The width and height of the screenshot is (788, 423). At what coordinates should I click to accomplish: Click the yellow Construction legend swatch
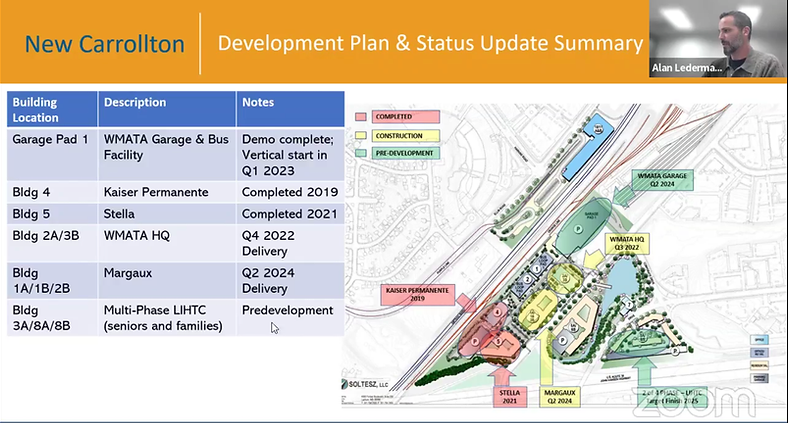click(x=360, y=136)
